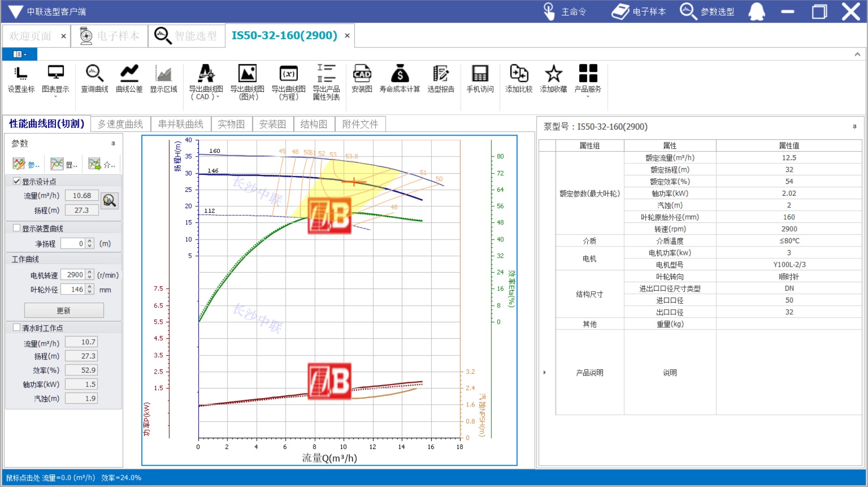Select the 查询曲线 magnifier tool
This screenshot has height=487, width=868.
(94, 80)
